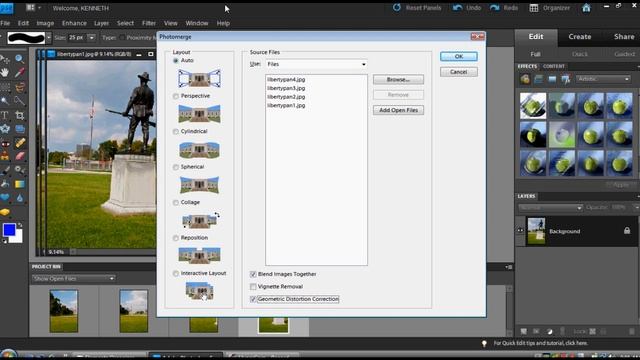Click the blue foreground color swatch
This screenshot has height=360, width=640.
pos(9,230)
